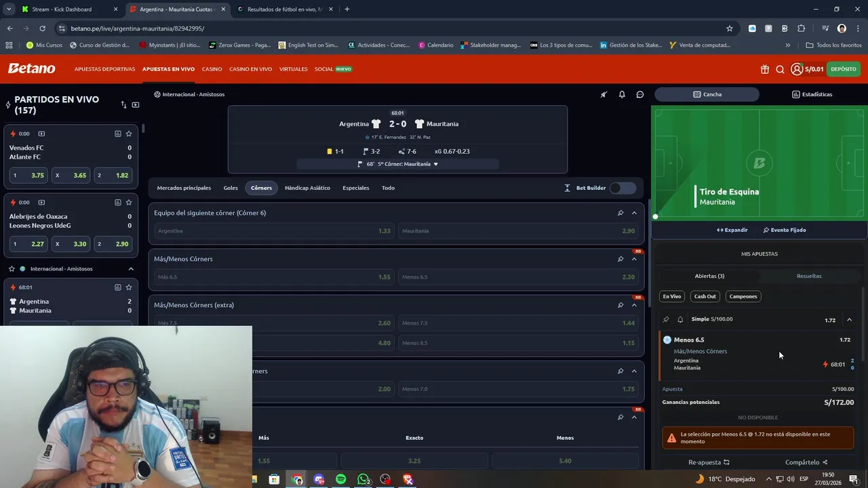Image resolution: width=868 pixels, height=488 pixels.
Task: Open Spotify from the taskbar
Action: 341,479
